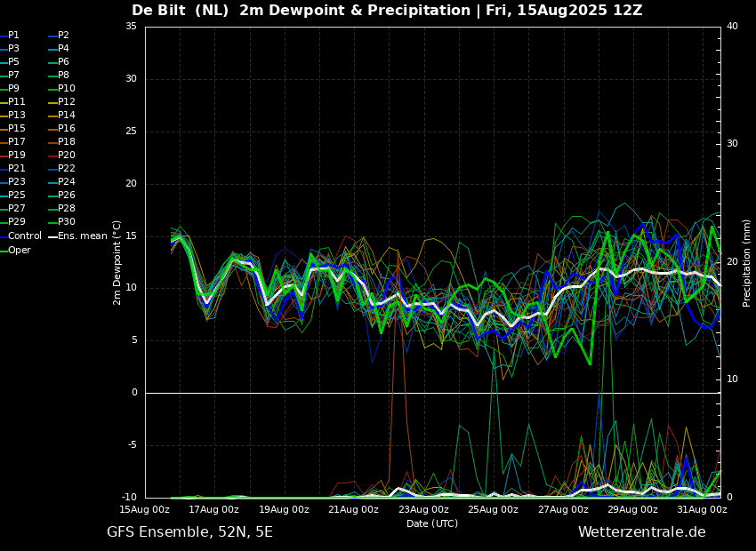Viewport: 756px width, 551px height.
Task: Select the P16 legend entry
Action: [66, 129]
